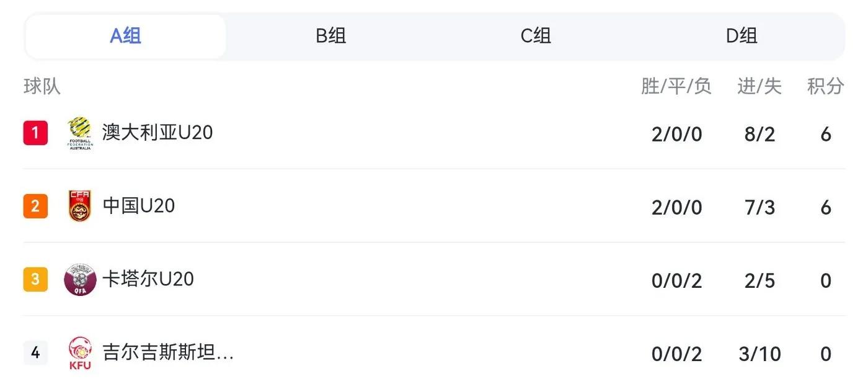Viewport: 868px width, 384px height.
Task: Click the yellow rank 3 badge
Action: point(35,279)
